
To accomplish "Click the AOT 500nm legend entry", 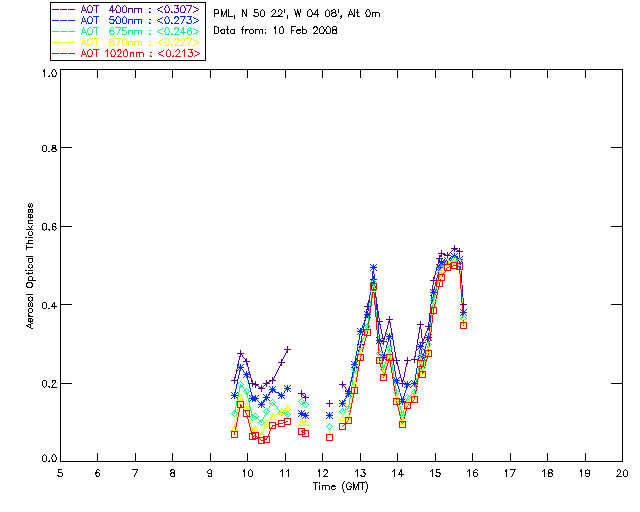I will [x=126, y=20].
